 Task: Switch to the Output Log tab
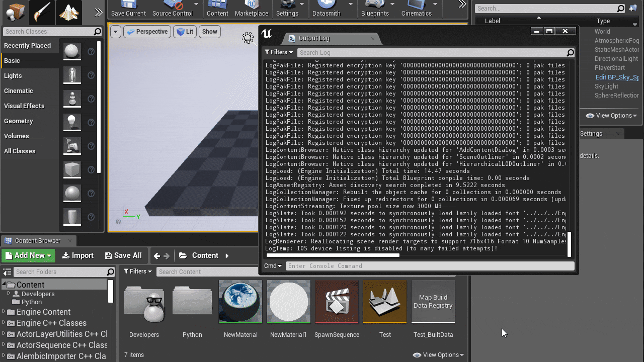pos(331,38)
